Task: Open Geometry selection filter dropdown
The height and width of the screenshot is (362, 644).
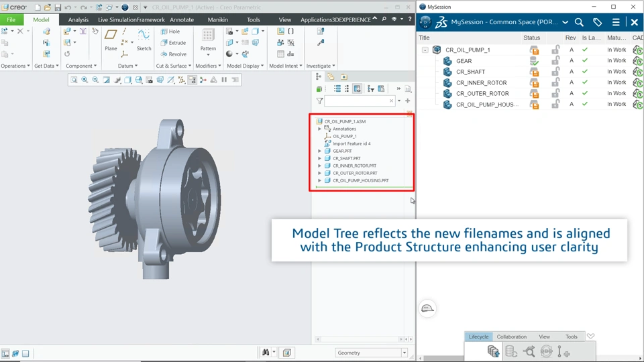Action: coord(404,353)
